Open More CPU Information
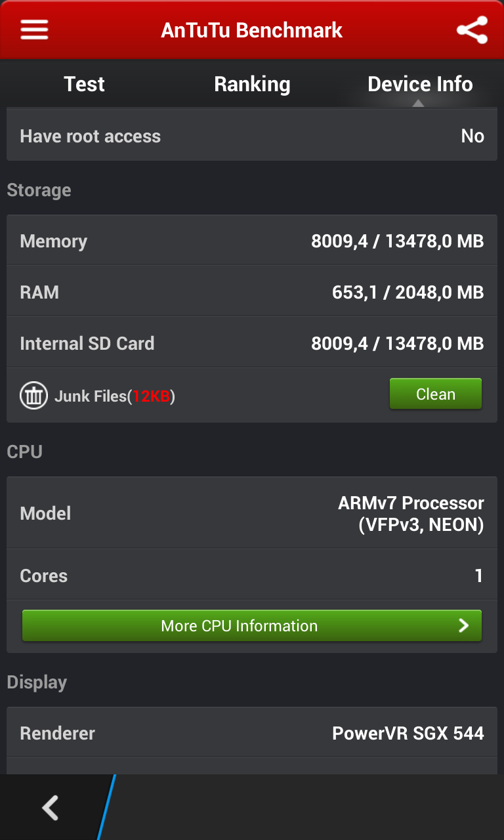This screenshot has height=840, width=504. click(252, 625)
